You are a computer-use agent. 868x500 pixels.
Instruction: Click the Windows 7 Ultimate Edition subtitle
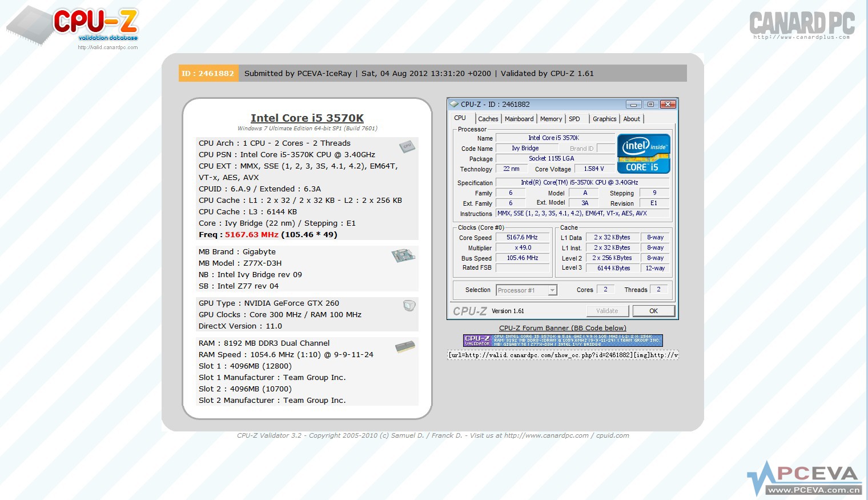pos(307,129)
